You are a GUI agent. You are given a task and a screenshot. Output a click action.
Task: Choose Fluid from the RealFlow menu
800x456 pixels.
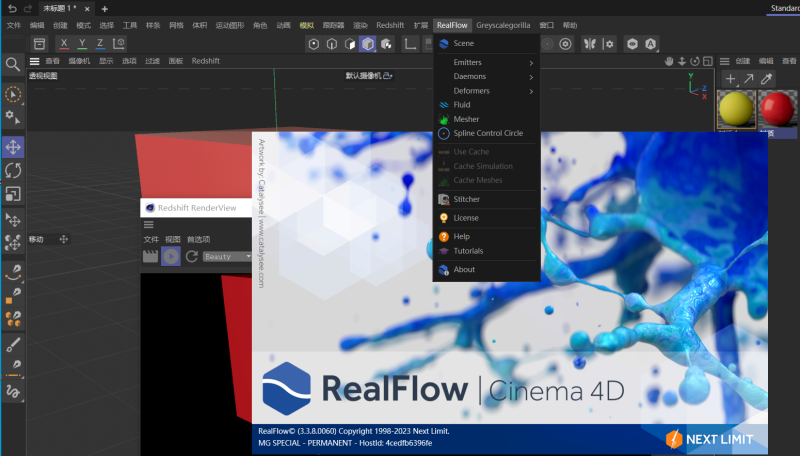(x=487, y=105)
